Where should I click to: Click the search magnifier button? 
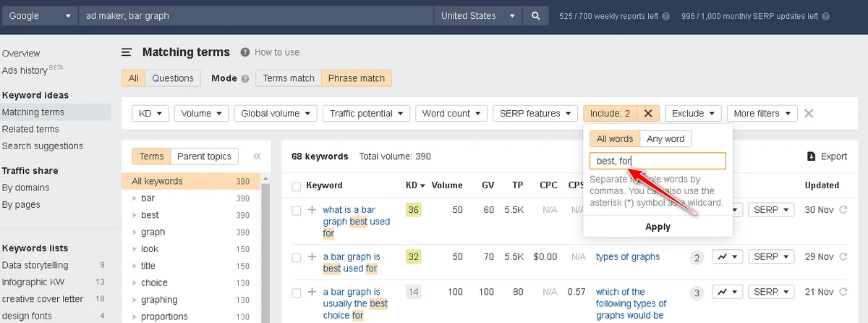[x=535, y=16]
